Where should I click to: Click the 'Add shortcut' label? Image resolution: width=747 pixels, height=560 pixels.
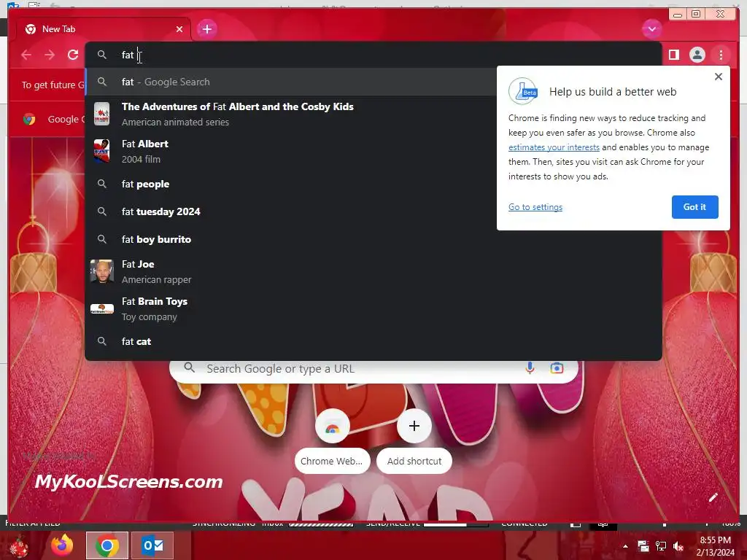[x=414, y=461]
